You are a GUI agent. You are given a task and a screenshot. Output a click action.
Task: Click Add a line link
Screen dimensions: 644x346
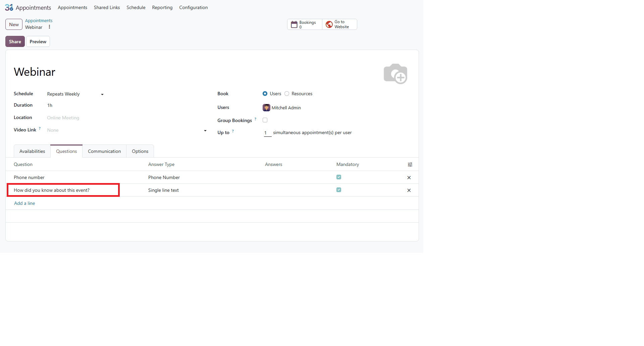24,203
